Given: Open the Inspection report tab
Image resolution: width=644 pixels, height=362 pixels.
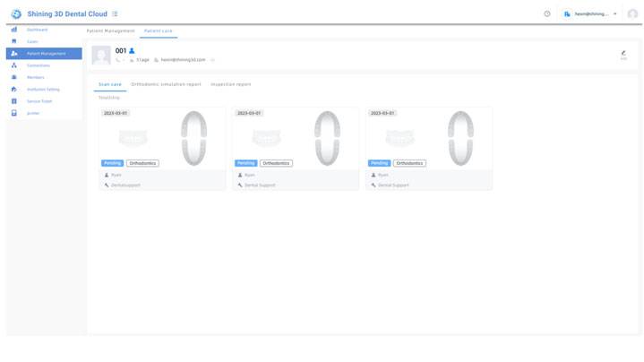Looking at the screenshot, I should click(x=230, y=84).
